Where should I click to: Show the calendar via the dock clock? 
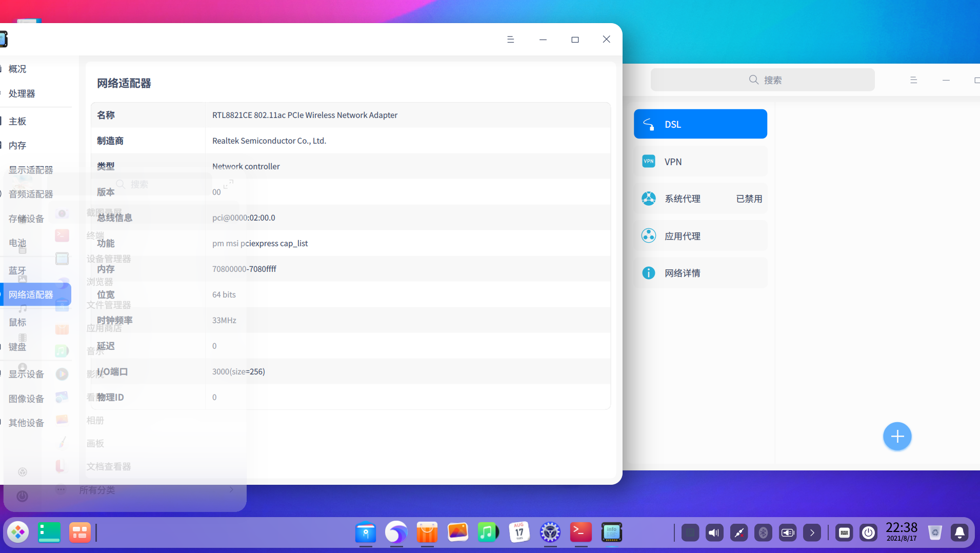pos(902,532)
